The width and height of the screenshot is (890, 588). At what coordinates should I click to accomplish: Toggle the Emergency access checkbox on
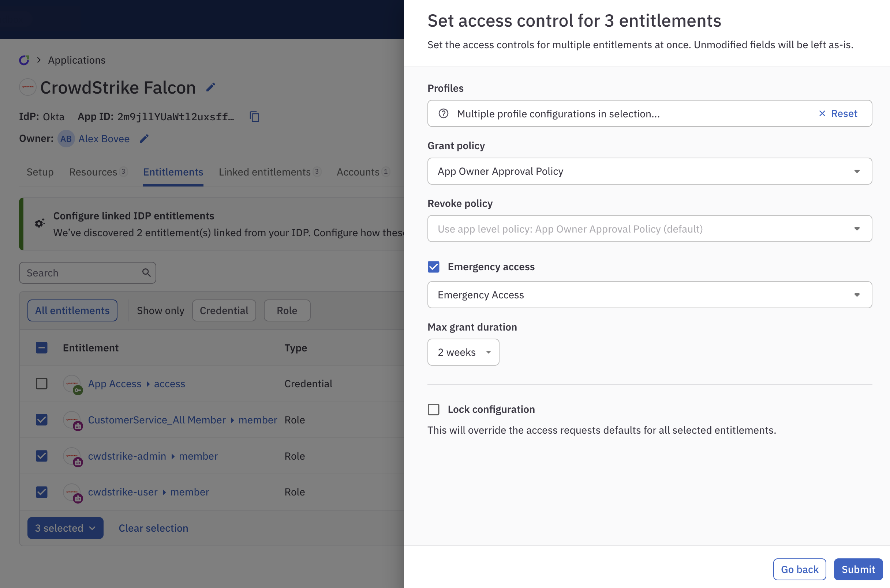point(434,267)
